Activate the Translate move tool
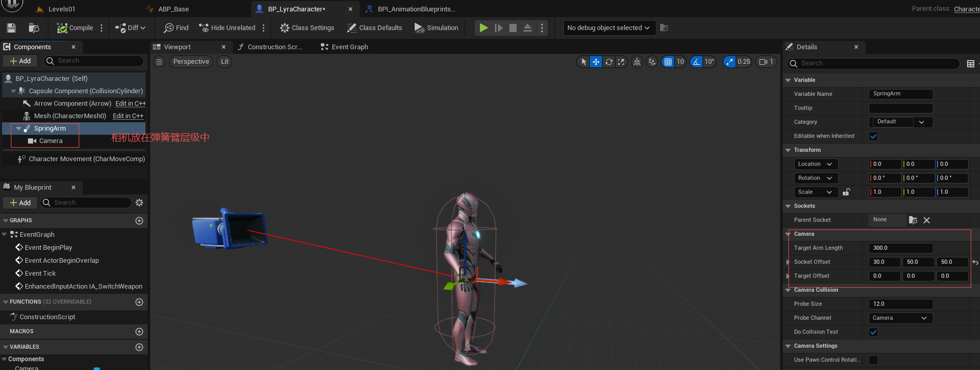 [596, 62]
